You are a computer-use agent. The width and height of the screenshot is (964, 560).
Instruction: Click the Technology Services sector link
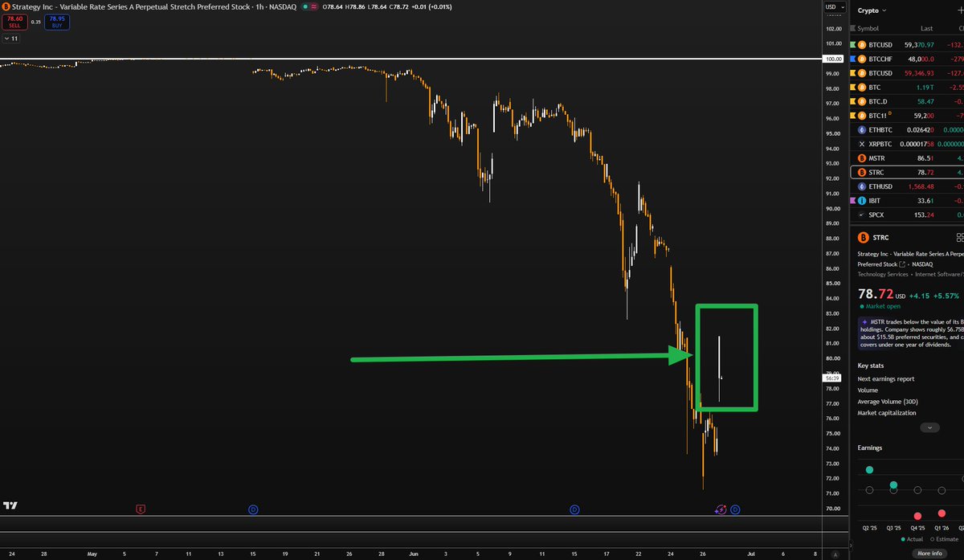point(882,274)
